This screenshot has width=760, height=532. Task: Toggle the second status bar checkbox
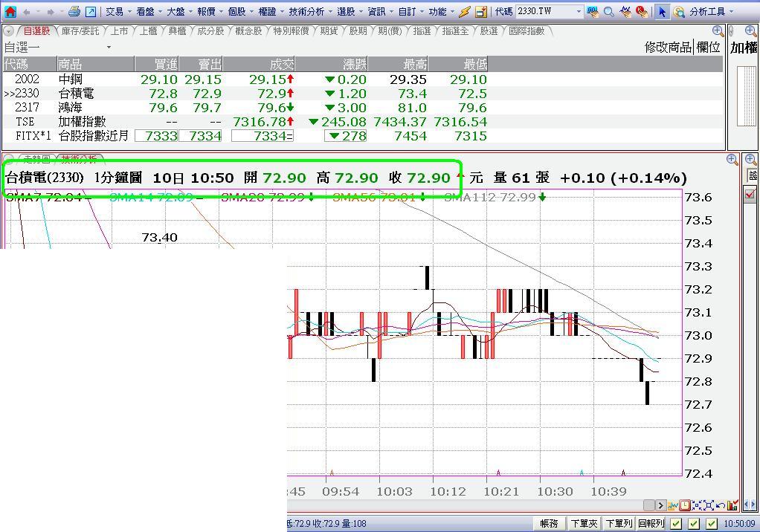point(694,523)
